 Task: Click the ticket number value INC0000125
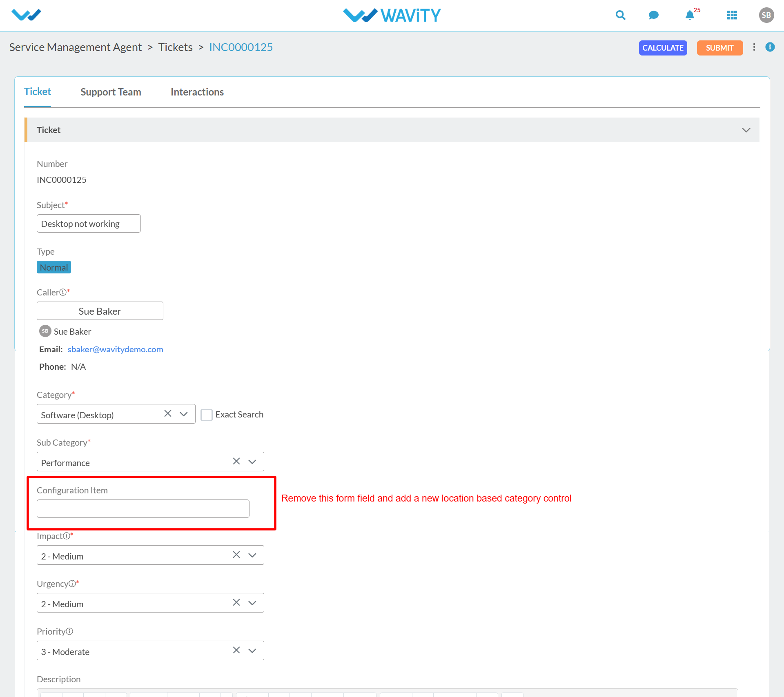click(x=62, y=180)
